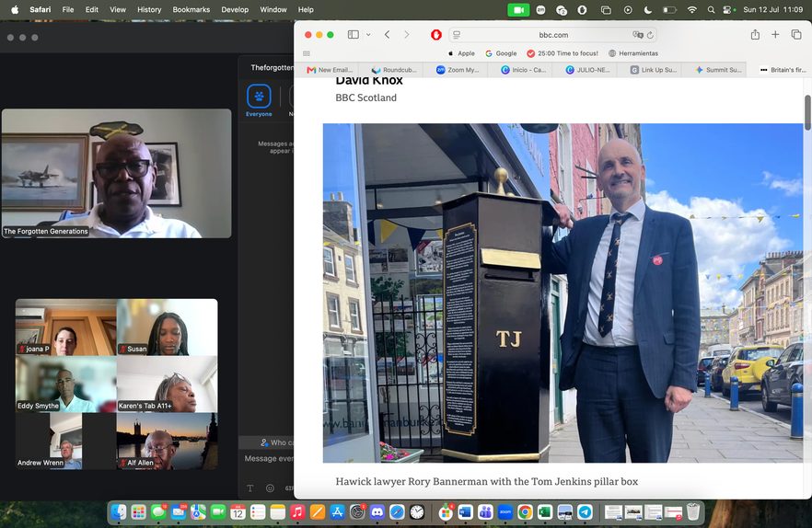The height and width of the screenshot is (528, 812).
Task: Switch to the Link Up Su... tab
Action: point(649,70)
